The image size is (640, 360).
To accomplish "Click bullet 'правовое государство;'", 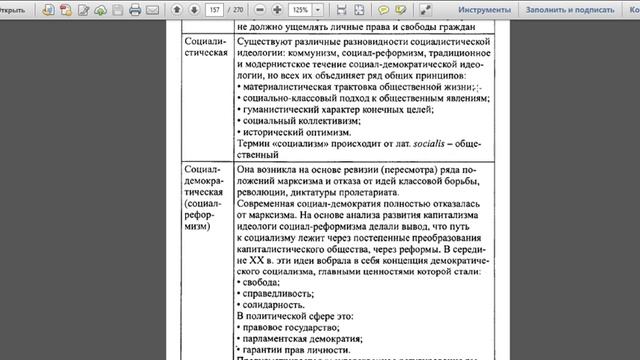I will (x=288, y=327).
